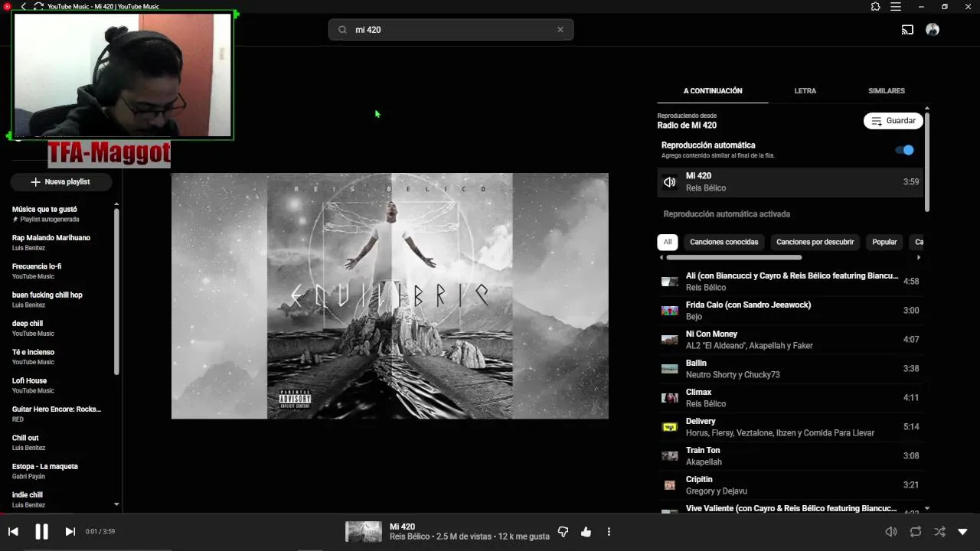Image resolution: width=980 pixels, height=551 pixels.
Task: Toggle the Reproducción automática switch
Action: [905, 150]
